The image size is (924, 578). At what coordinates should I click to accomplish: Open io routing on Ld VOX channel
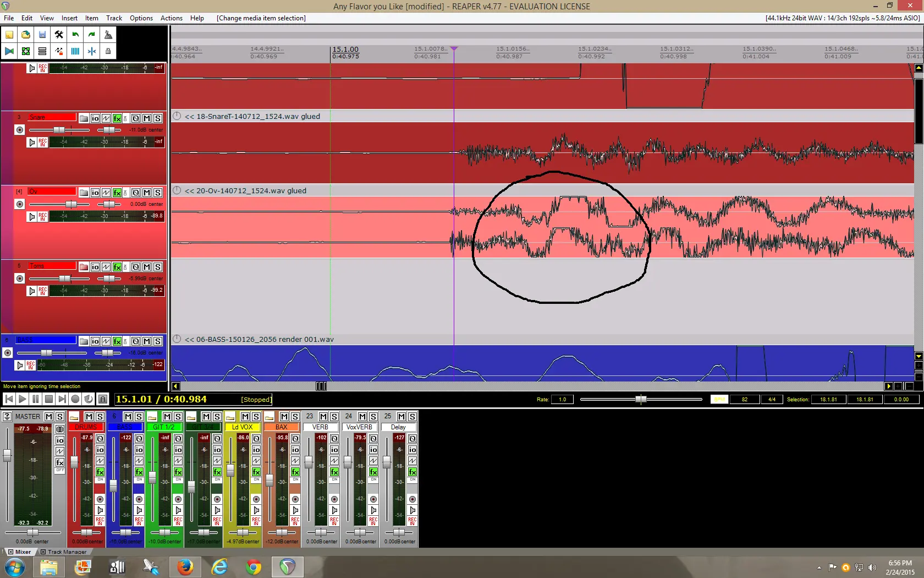(x=256, y=450)
